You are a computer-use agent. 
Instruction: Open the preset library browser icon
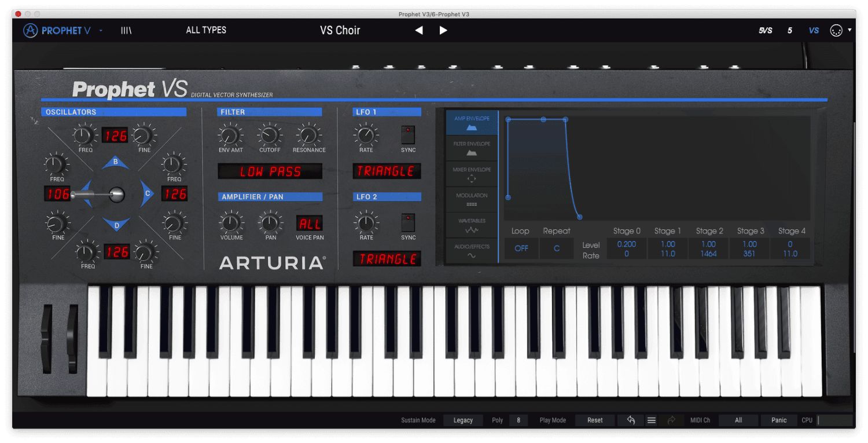pyautogui.click(x=126, y=31)
